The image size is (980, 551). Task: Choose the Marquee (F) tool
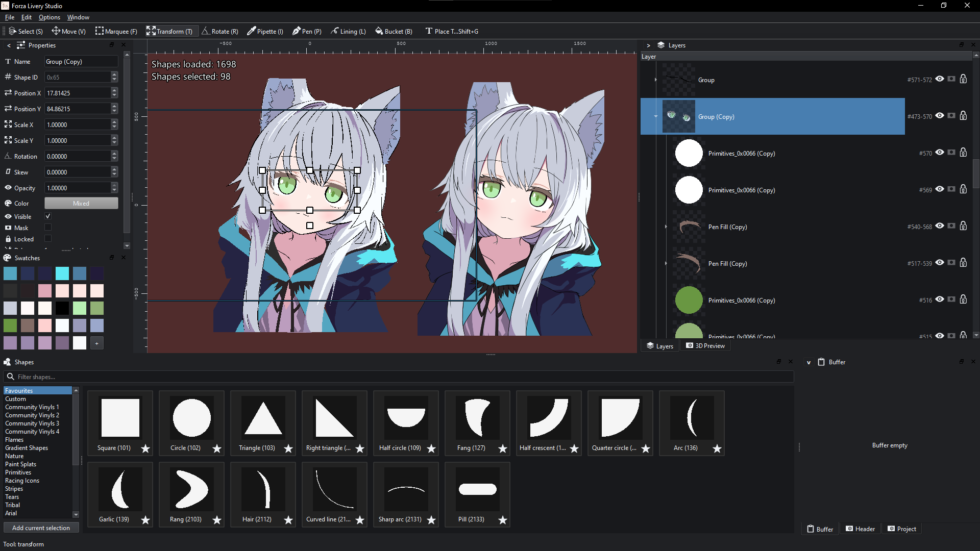(x=116, y=31)
